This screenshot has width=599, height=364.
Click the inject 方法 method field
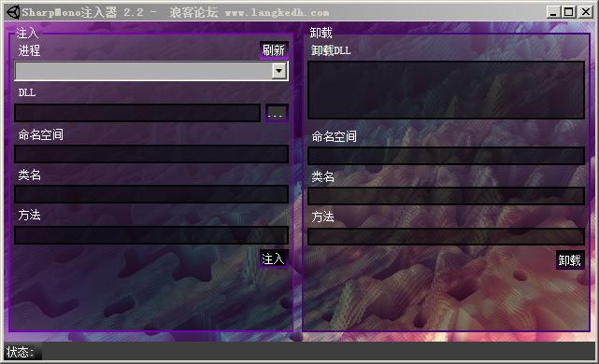coord(151,235)
